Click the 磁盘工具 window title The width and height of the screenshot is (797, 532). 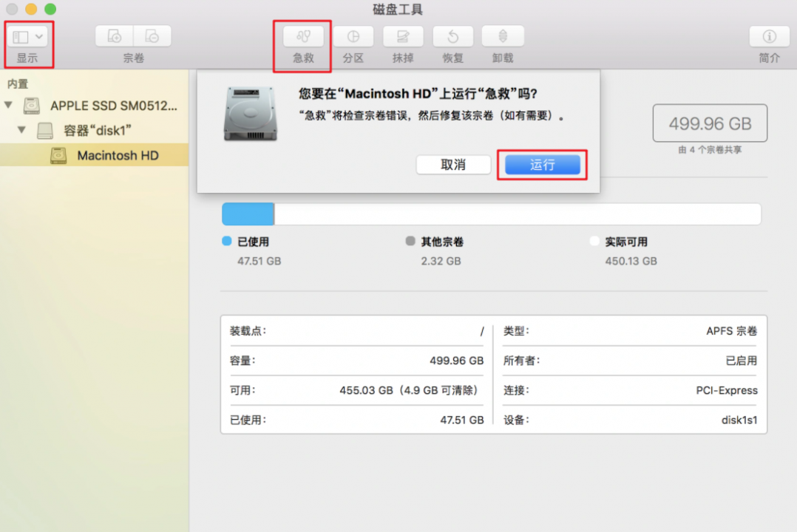click(x=398, y=9)
